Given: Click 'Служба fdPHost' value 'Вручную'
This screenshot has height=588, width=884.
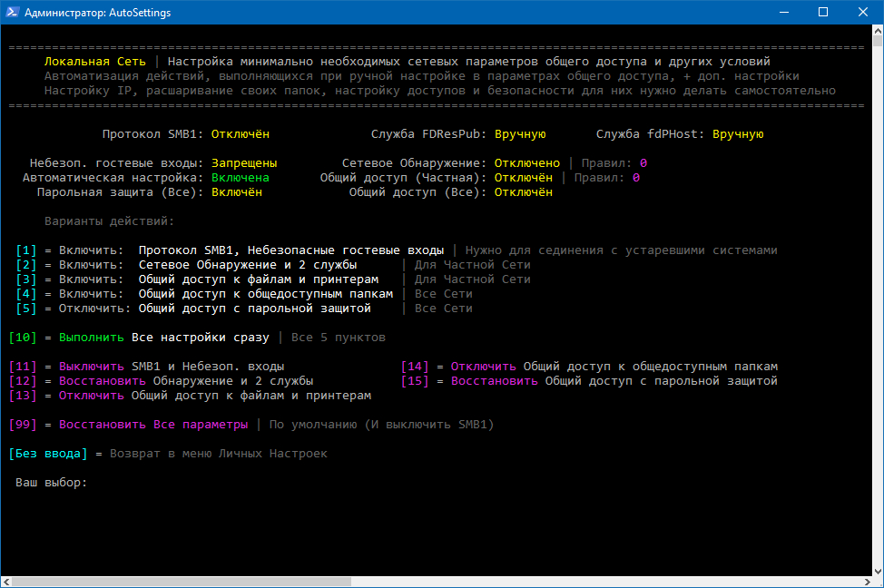Looking at the screenshot, I should [x=738, y=134].
